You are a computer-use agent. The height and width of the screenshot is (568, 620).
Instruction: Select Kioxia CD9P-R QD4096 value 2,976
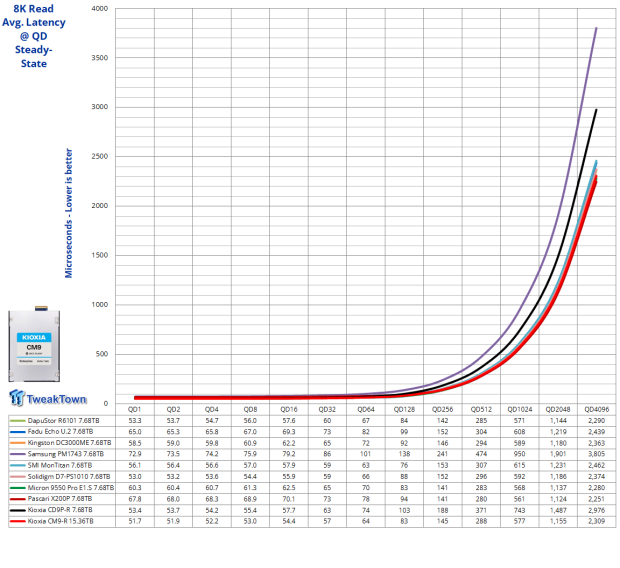click(597, 510)
